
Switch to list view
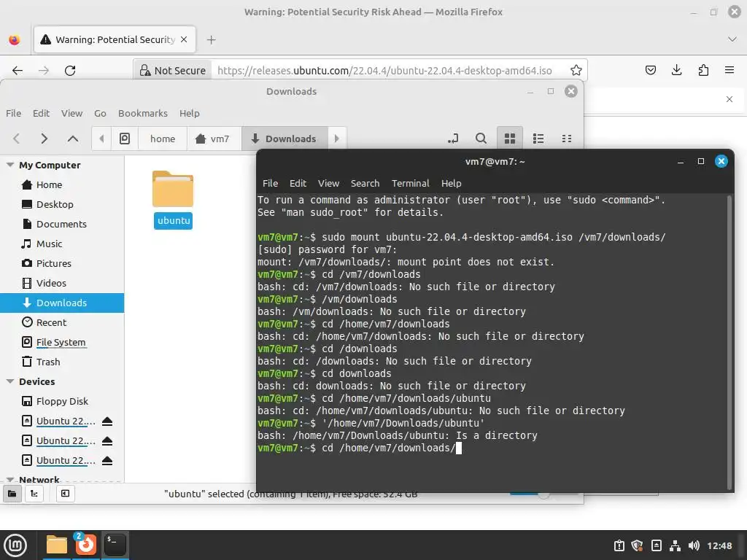[538, 139]
